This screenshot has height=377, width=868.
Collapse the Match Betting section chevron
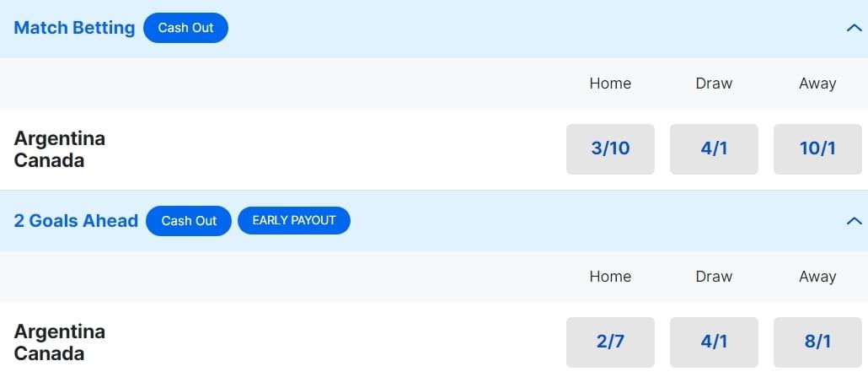pyautogui.click(x=853, y=28)
